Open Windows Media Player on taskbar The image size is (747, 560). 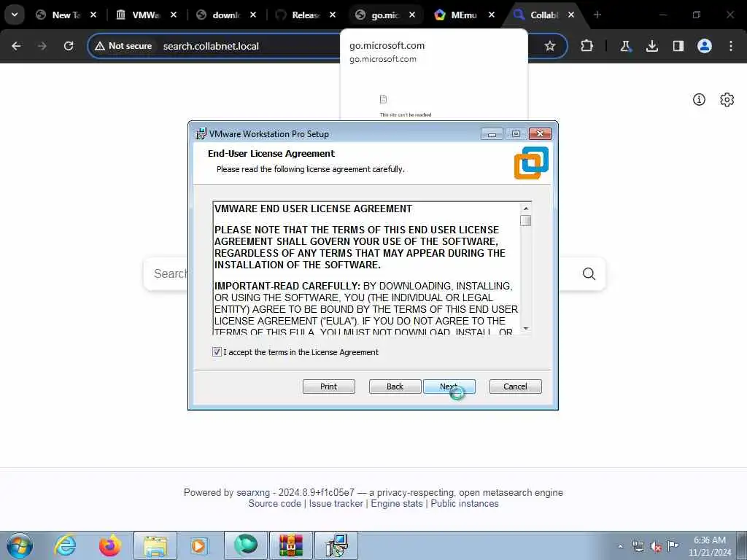pos(198,545)
